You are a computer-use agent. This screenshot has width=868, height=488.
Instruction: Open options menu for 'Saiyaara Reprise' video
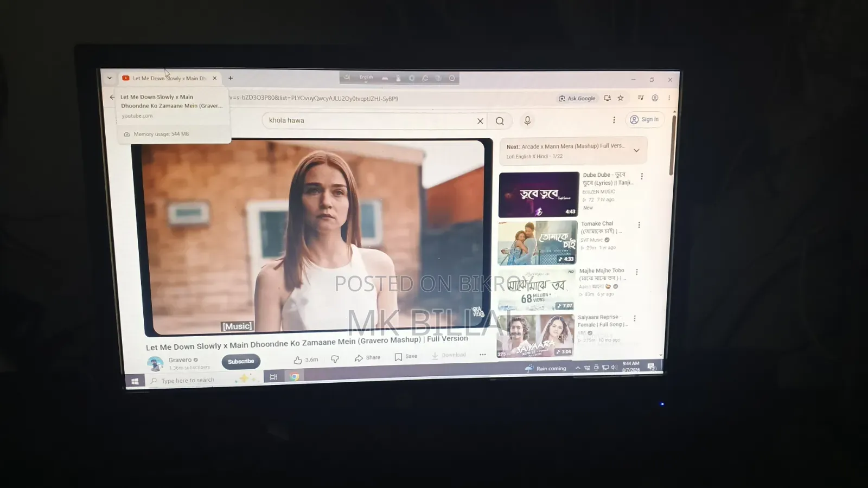[635, 319]
